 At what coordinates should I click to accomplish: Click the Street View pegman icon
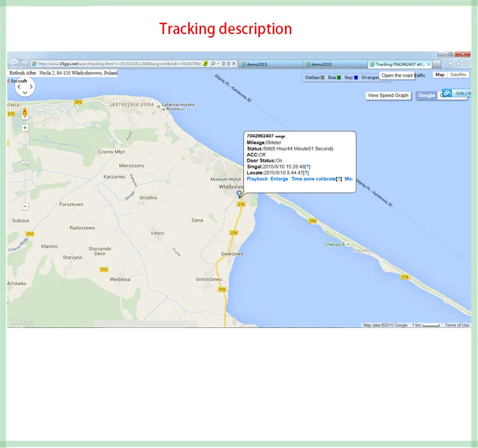pyautogui.click(x=25, y=112)
